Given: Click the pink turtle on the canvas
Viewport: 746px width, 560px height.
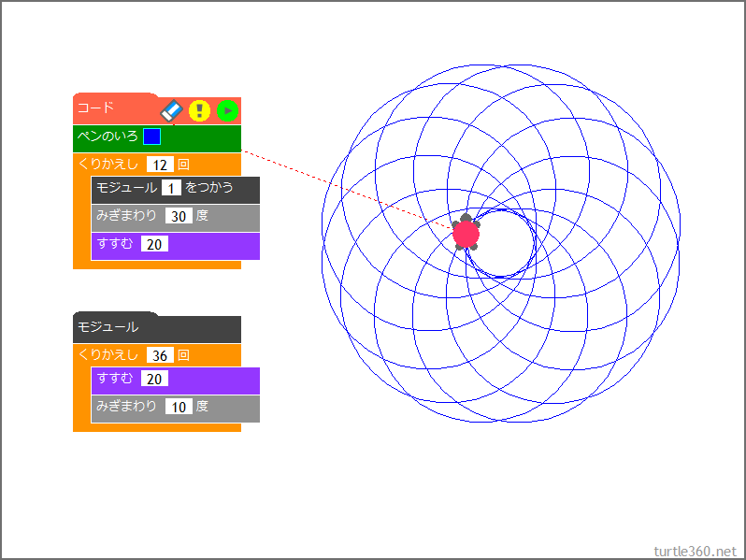Looking at the screenshot, I should tap(466, 234).
